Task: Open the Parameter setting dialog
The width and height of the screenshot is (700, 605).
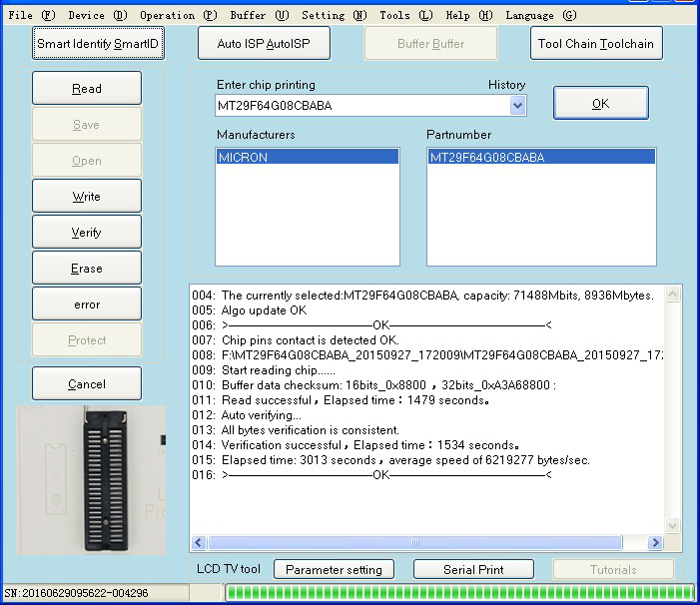Action: (334, 569)
